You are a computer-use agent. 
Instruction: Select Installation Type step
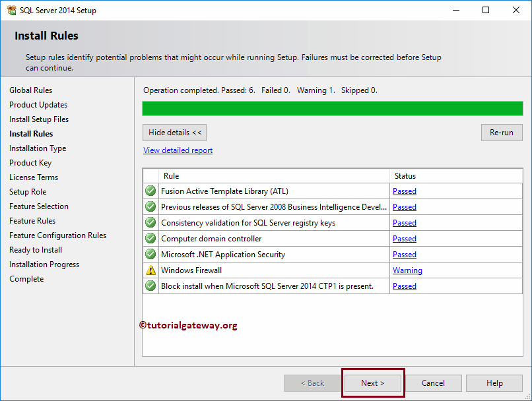pos(38,148)
